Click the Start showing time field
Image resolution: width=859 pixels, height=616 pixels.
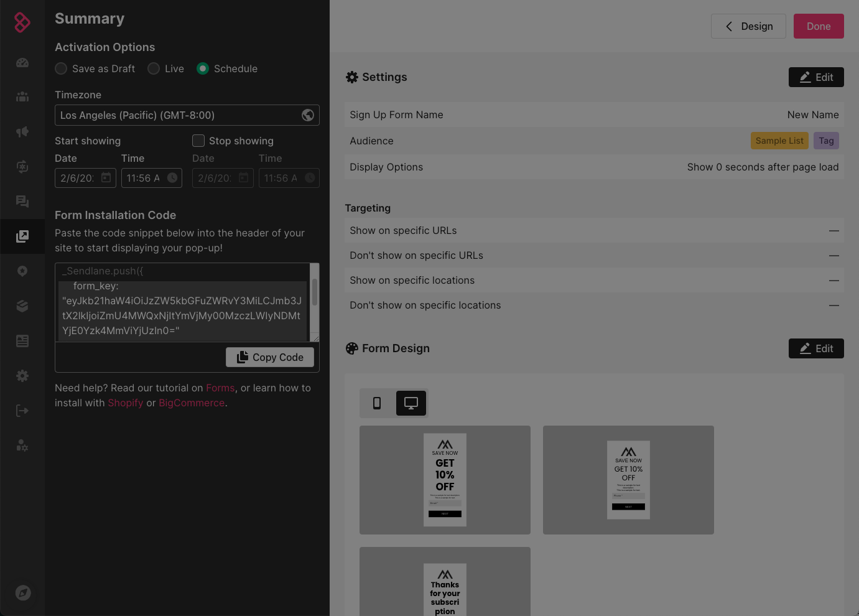(x=152, y=178)
